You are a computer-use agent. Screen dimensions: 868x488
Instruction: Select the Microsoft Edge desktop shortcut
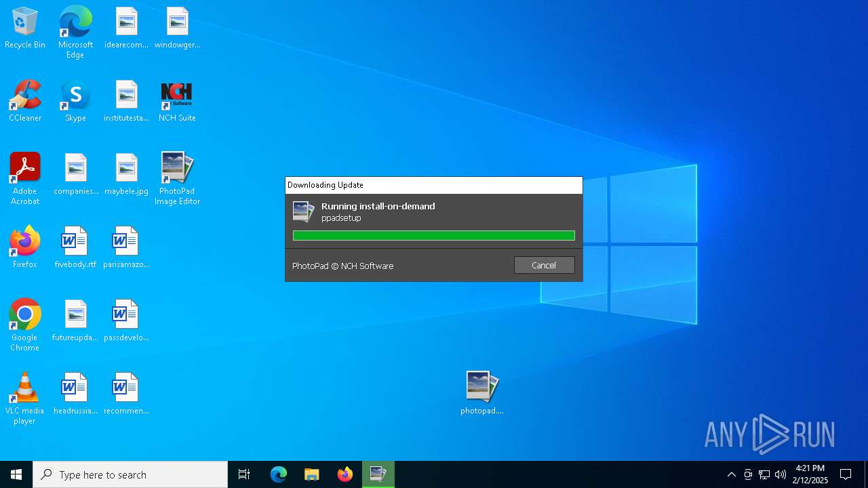click(75, 33)
